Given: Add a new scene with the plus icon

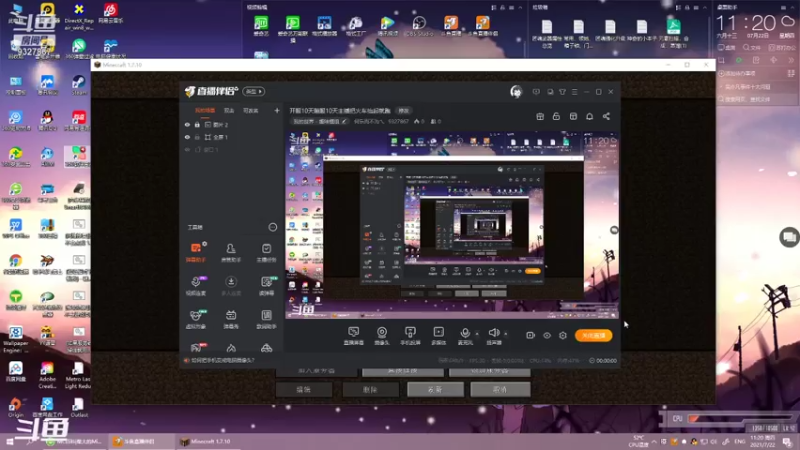Looking at the screenshot, I should tap(277, 110).
